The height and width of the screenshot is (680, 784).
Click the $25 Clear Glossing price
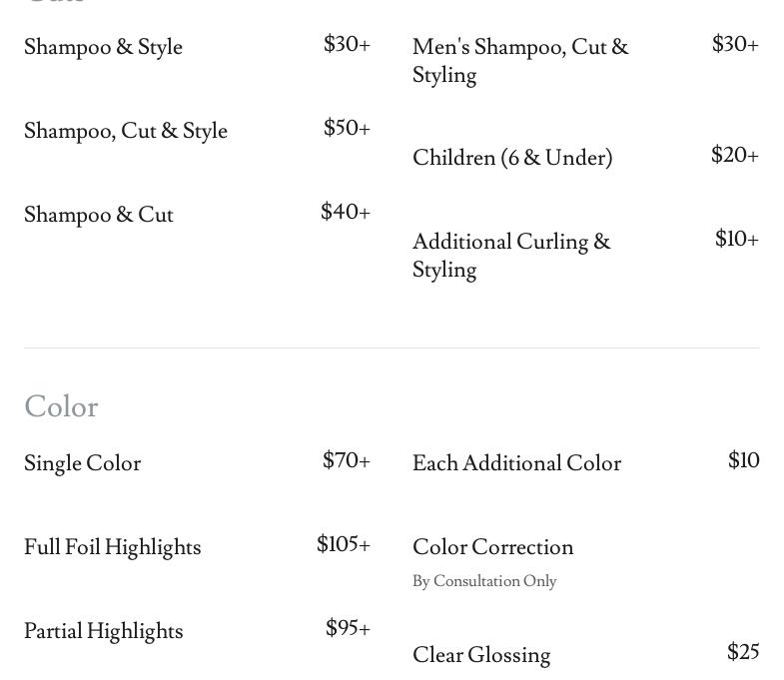click(743, 652)
